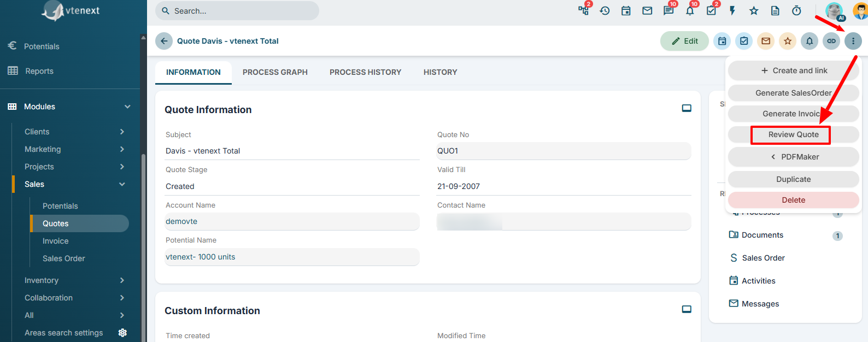Collapse the Custom Information block
The image size is (868, 342).
point(687,309)
